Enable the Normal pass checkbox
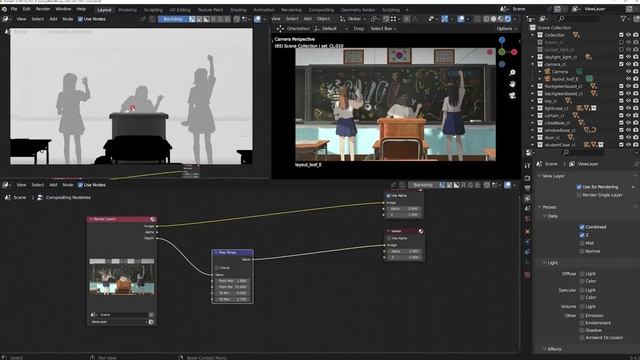 coord(582,251)
